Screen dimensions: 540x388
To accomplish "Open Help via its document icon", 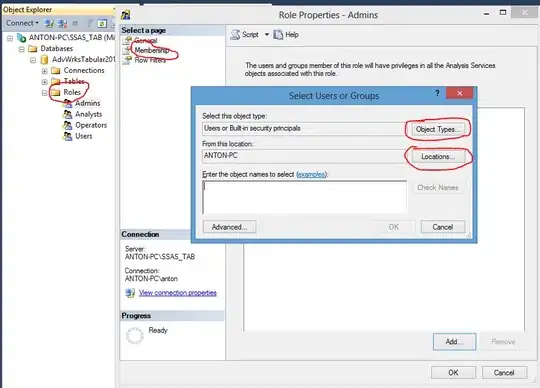I will (x=278, y=35).
